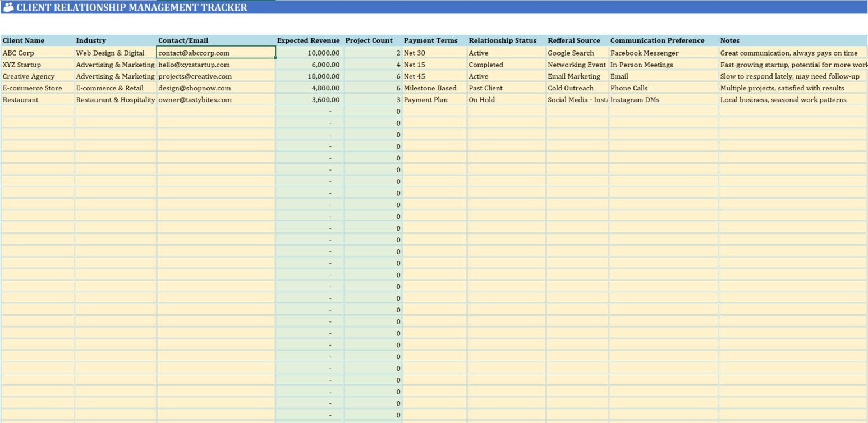
Task: Click the Notes column header
Action: [729, 40]
